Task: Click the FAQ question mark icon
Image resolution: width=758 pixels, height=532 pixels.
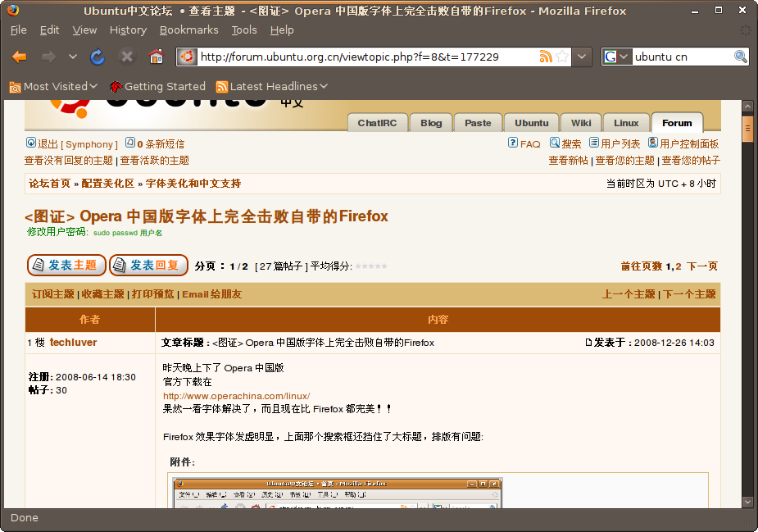Action: 513,143
